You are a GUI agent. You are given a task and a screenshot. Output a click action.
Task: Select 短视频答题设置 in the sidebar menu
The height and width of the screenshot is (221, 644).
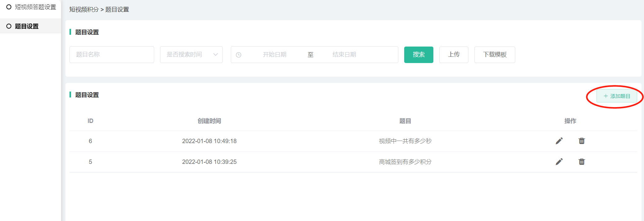point(35,7)
